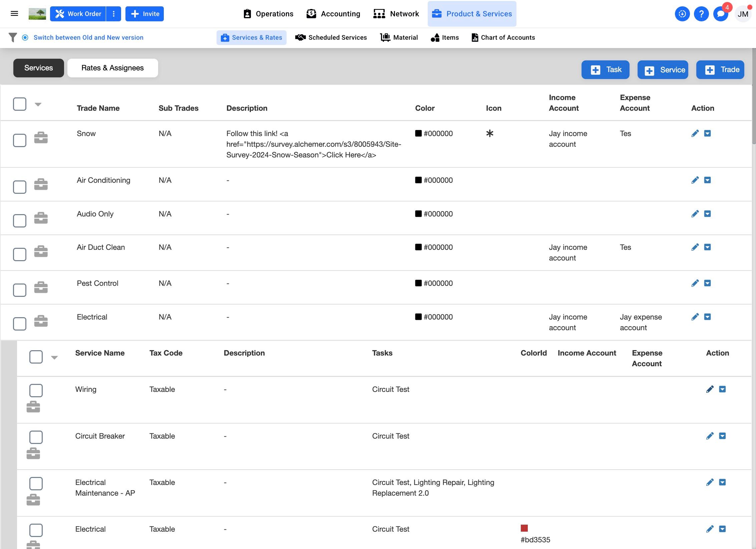The width and height of the screenshot is (756, 549).
Task: Open Chart of Accounts menu item
Action: 503,37
